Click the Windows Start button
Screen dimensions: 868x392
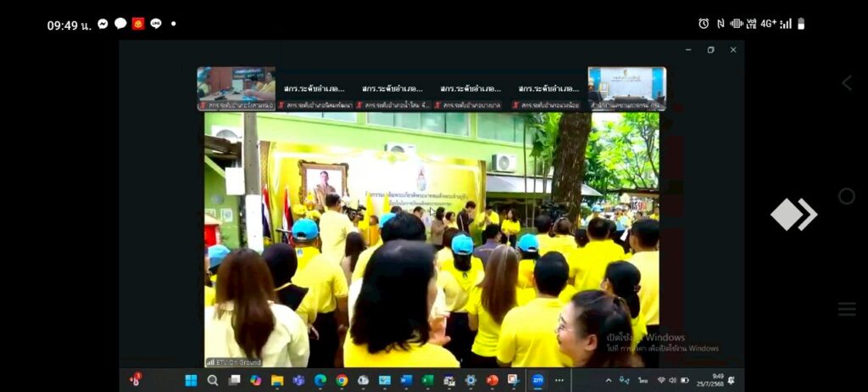[x=191, y=380]
